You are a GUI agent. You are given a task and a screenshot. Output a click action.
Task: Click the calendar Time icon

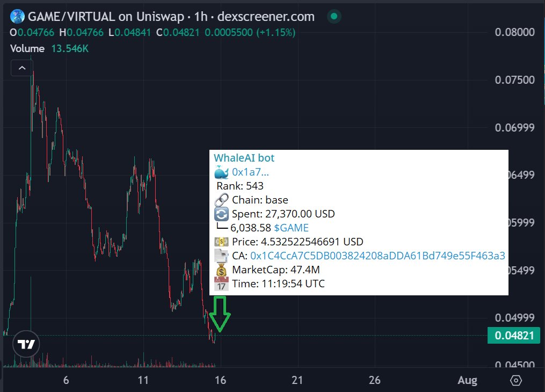[x=221, y=284]
